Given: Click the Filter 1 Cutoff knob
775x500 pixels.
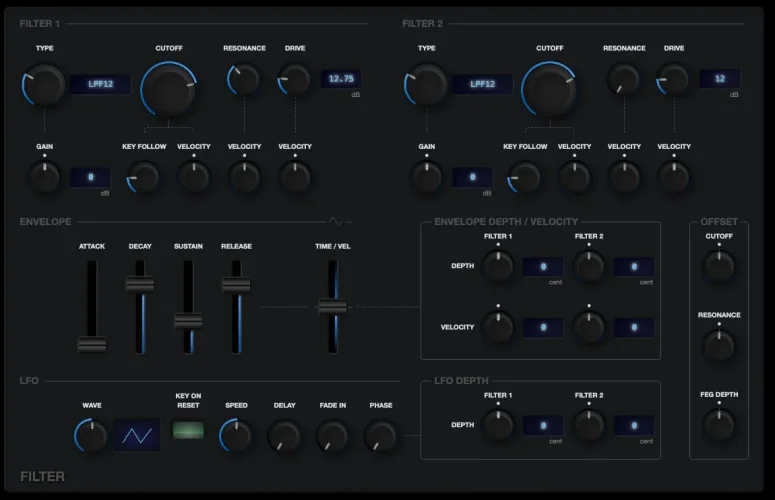Looking at the screenshot, I should point(168,87).
